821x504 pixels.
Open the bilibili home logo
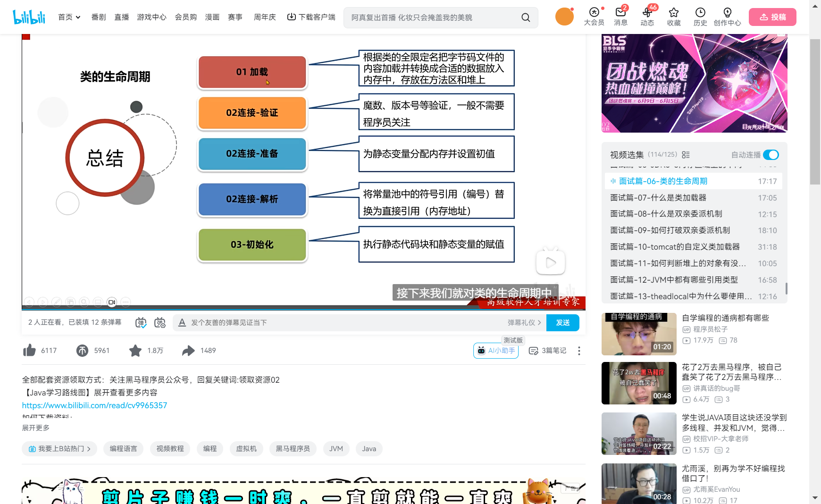pyautogui.click(x=29, y=17)
